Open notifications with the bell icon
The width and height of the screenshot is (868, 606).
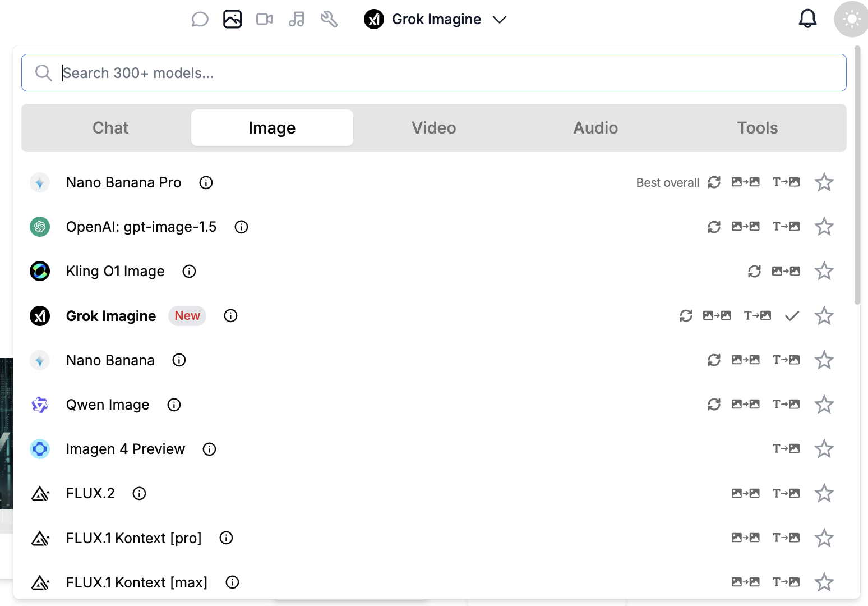click(807, 18)
